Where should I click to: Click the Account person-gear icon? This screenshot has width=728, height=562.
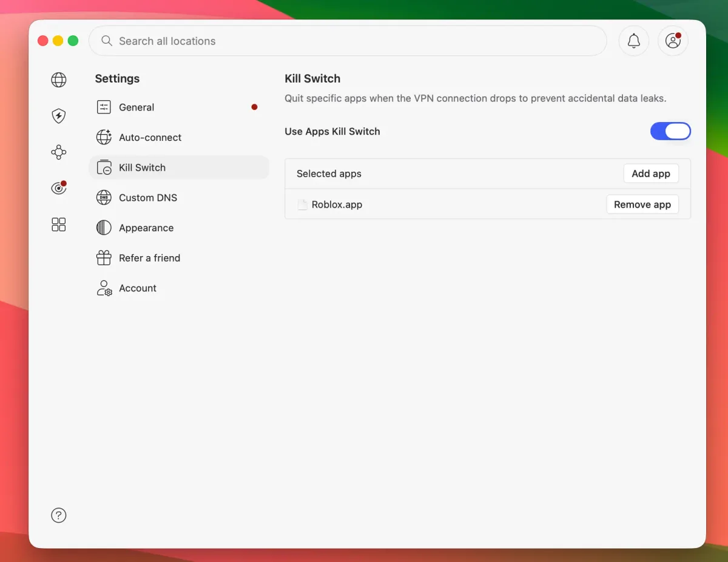tap(104, 288)
